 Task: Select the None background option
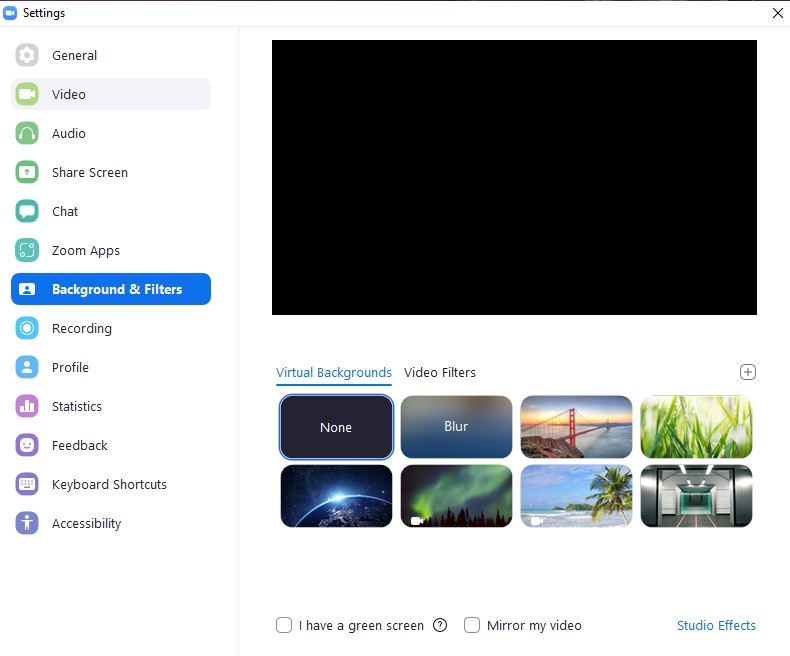click(x=336, y=427)
